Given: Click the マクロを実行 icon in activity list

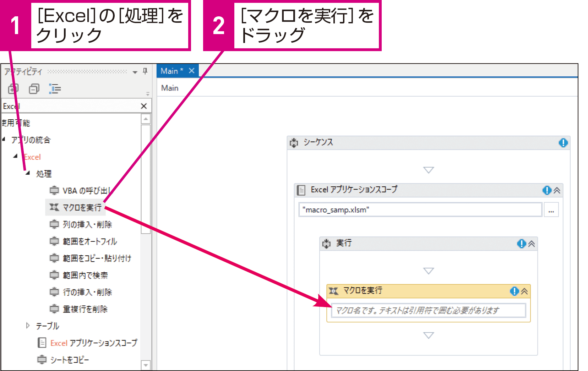Looking at the screenshot, I should pyautogui.click(x=54, y=207).
